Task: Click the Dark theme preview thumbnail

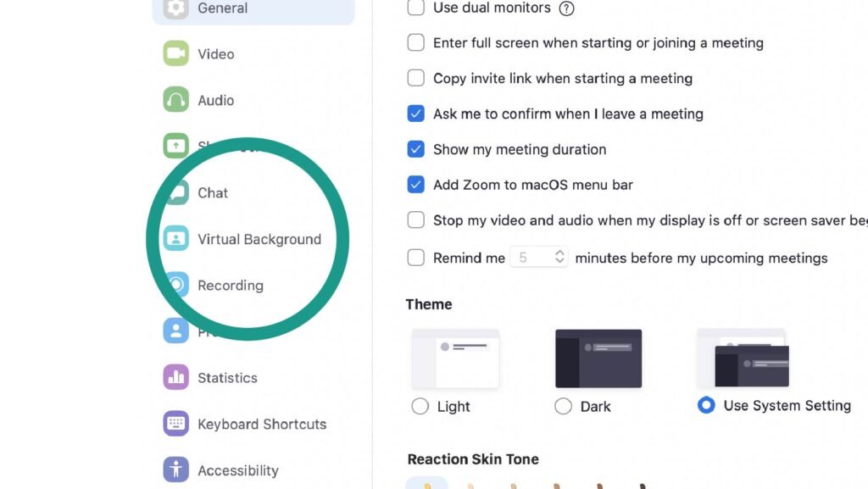Action: (598, 358)
